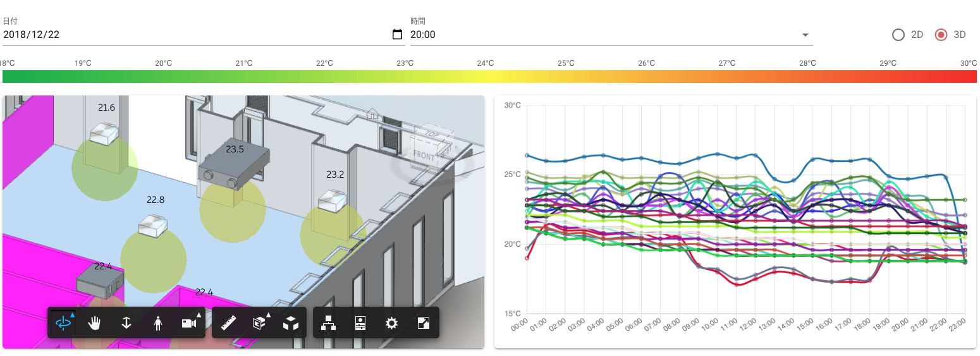980x356 pixels.
Task: Select the Measure ruler tool
Action: click(228, 323)
